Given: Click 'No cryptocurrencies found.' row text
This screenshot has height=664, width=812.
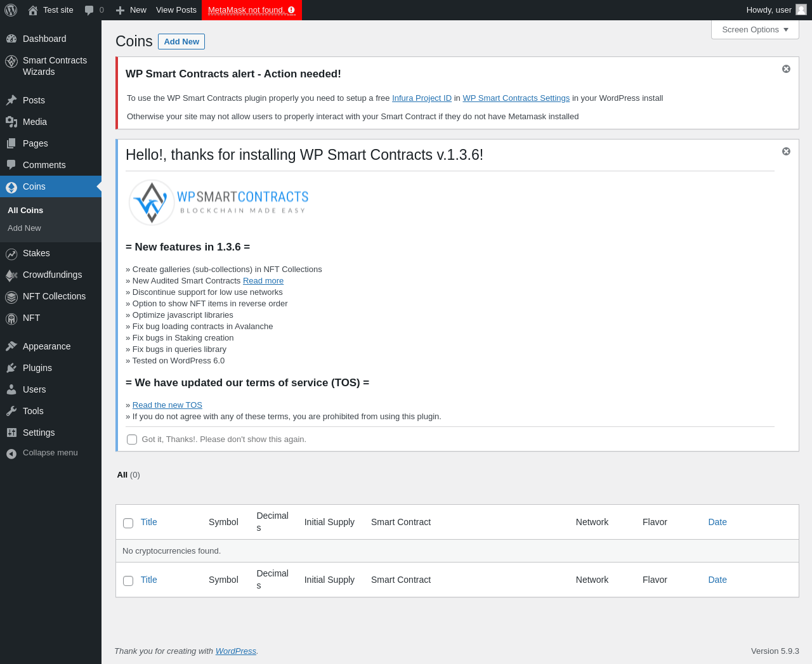Looking at the screenshot, I should click(171, 551).
